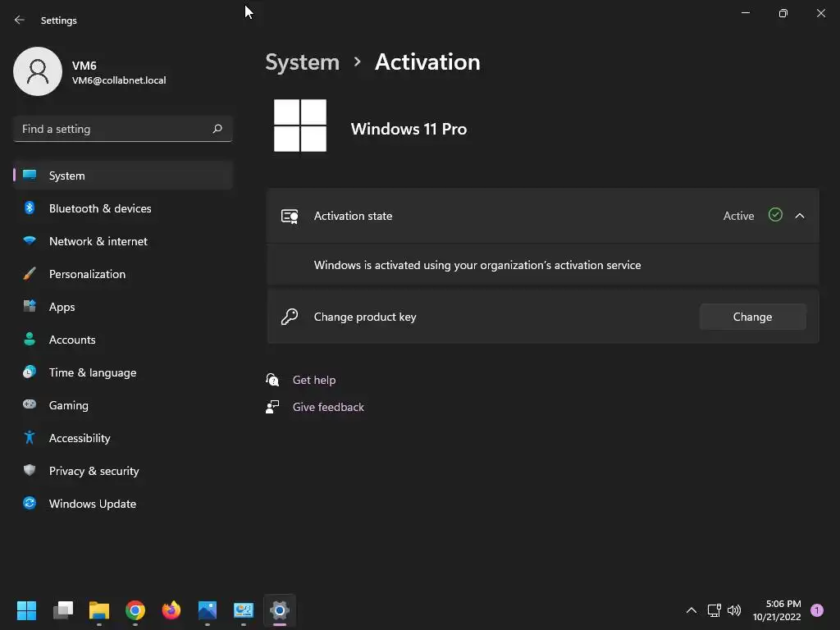Show hidden icons in system tray
The image size is (840, 630).
691,610
